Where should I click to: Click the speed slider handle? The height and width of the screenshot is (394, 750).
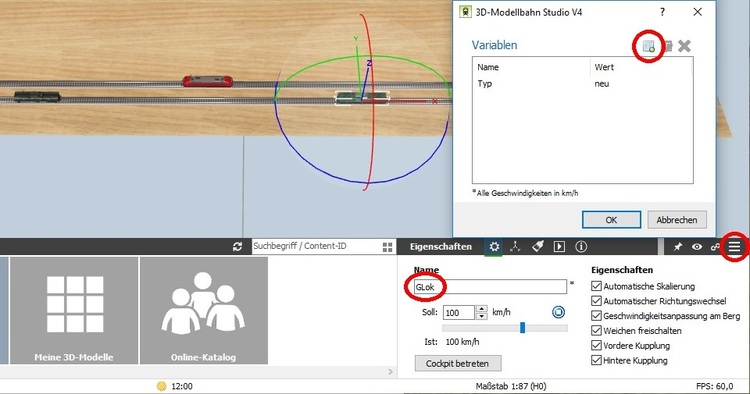click(522, 328)
